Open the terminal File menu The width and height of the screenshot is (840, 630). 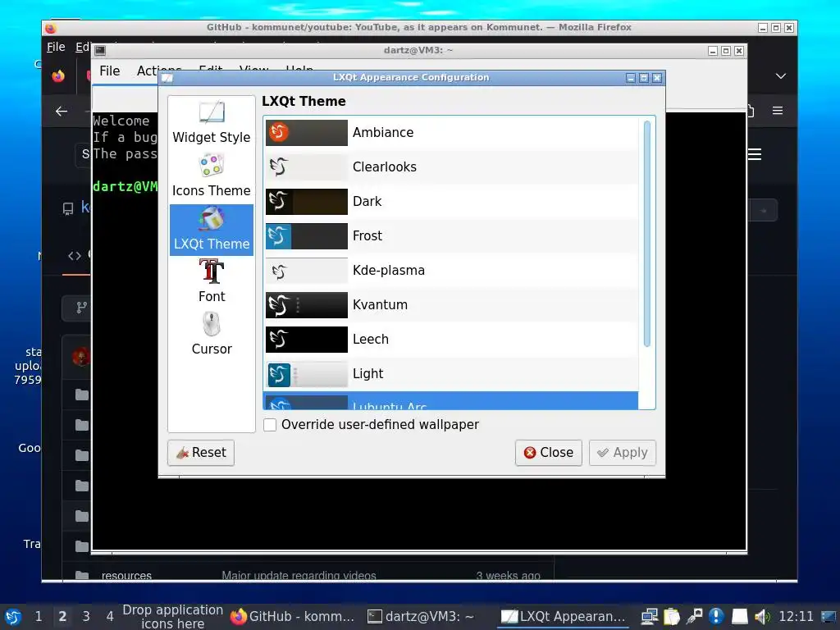click(x=109, y=71)
